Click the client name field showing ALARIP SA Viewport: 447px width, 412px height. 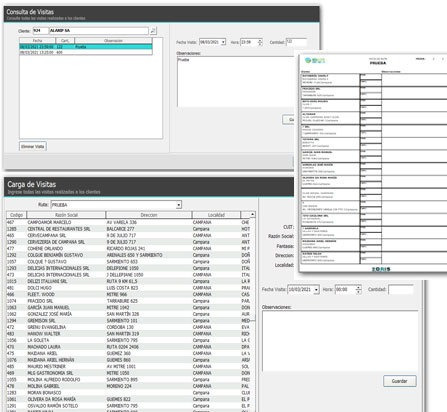99,31
